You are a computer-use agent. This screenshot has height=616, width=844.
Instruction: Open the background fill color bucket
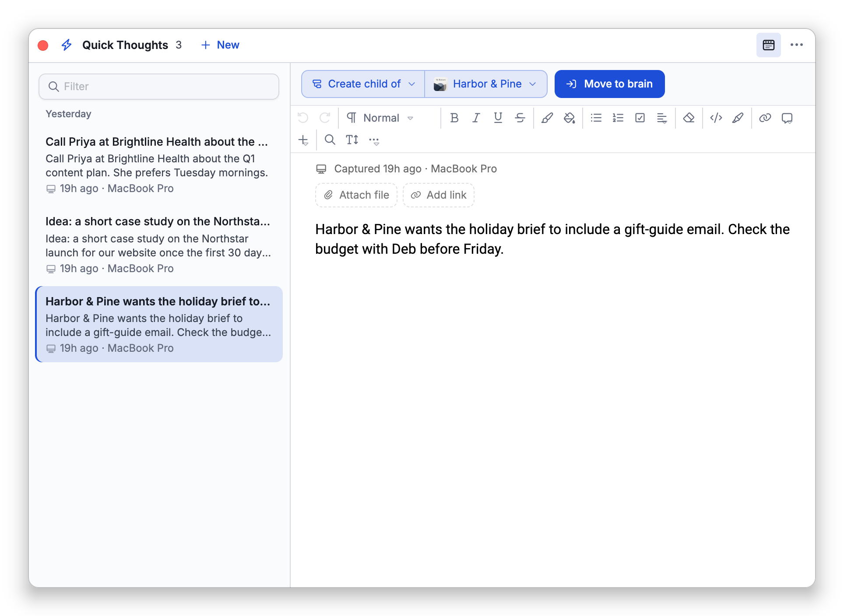point(569,118)
